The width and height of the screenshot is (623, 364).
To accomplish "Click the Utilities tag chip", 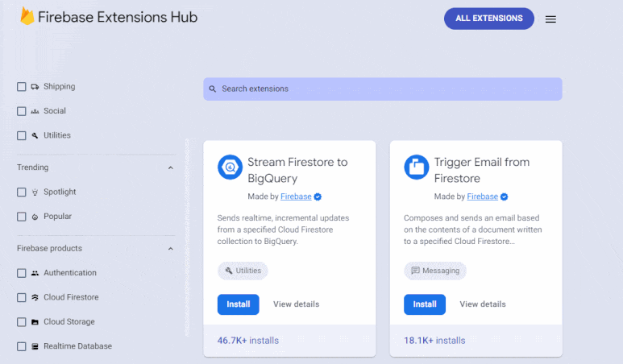I will tap(243, 271).
